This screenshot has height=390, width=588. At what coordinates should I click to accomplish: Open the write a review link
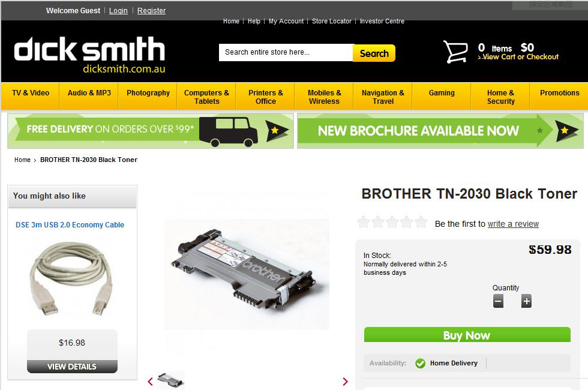click(x=513, y=224)
